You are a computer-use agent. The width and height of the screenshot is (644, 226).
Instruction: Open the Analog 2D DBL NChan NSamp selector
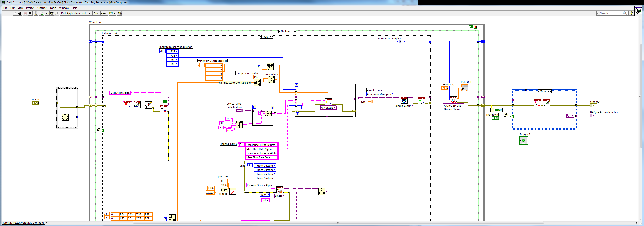[454, 107]
